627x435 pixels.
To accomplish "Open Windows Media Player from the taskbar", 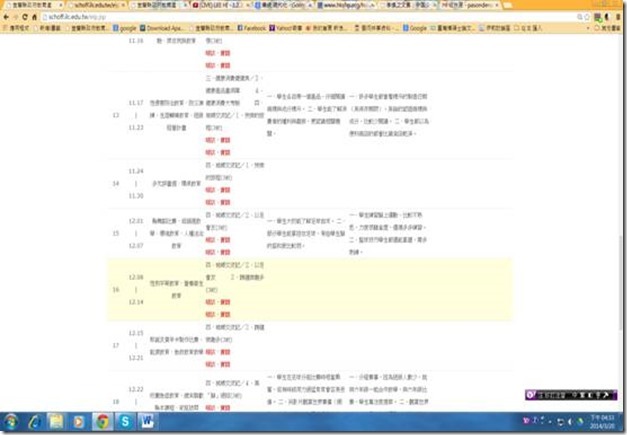I will point(79,420).
